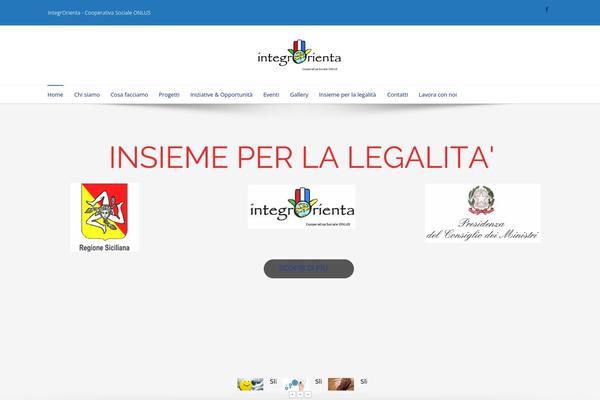Screen dimensions: 600x400
Task: Select the blue dots slide thumbnail
Action: coord(295,384)
